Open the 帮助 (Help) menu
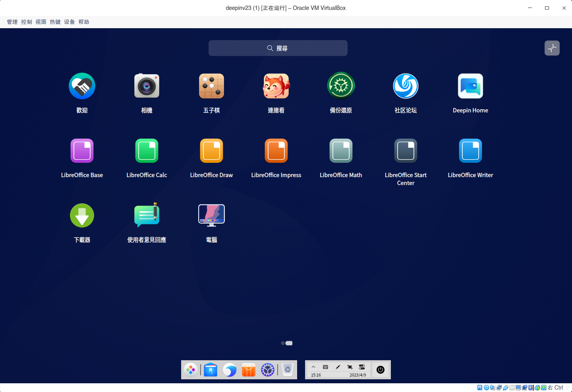 click(x=84, y=22)
